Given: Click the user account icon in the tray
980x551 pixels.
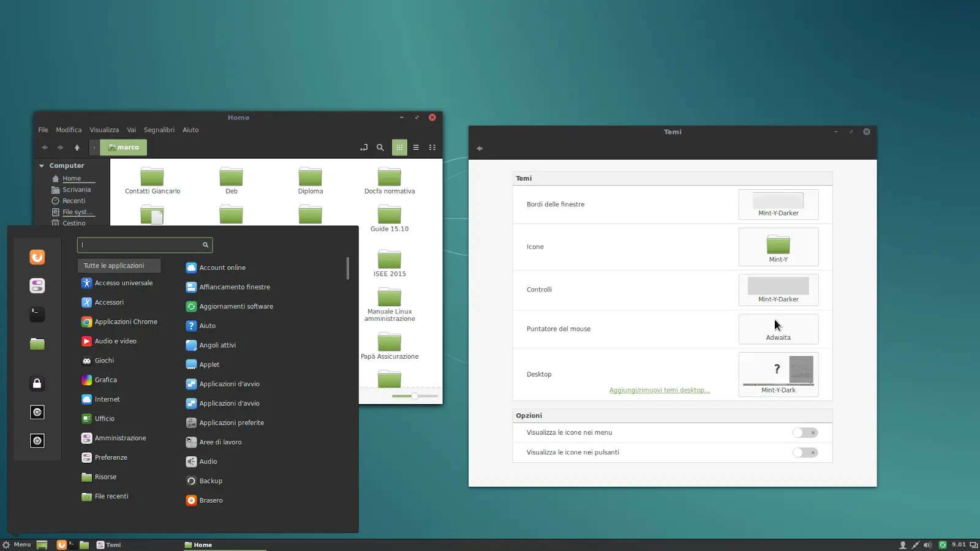Looking at the screenshot, I should click(902, 544).
